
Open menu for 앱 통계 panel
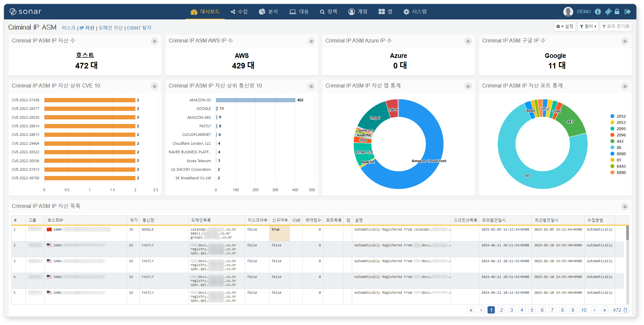468,86
